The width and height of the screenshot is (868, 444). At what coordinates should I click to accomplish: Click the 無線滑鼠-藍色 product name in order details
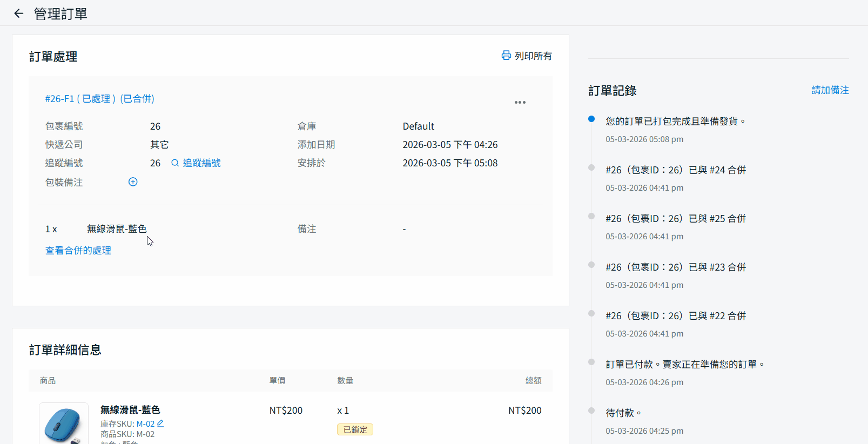[x=130, y=410]
